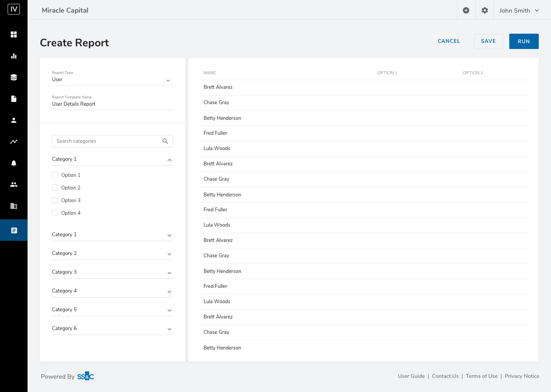The image size is (551, 392).
Task: Select the first Chase Gray row
Action: click(364, 103)
